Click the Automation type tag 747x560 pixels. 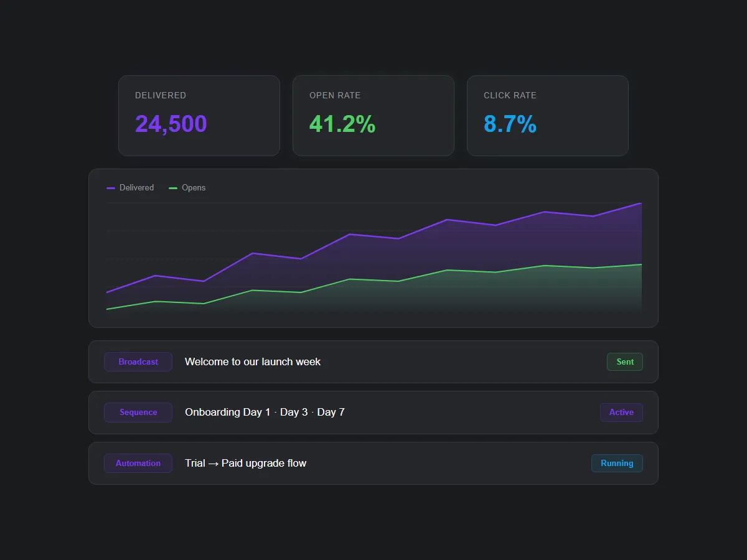[x=138, y=464]
